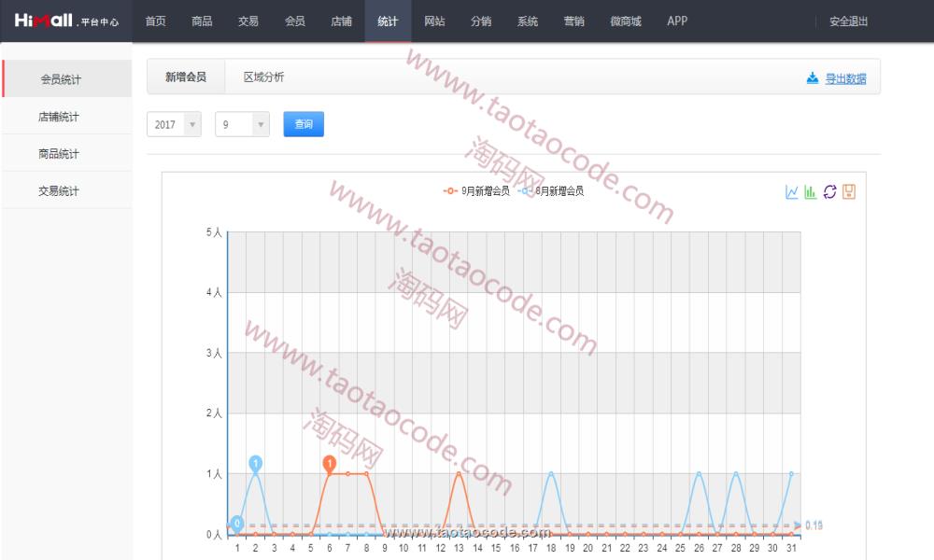The height and width of the screenshot is (560, 934).
Task: Click the blue 查询 button
Action: [x=304, y=124]
